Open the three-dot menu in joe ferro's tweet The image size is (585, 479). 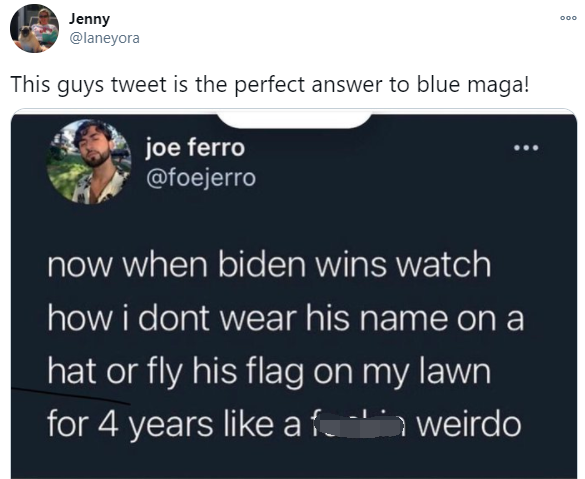click(526, 148)
